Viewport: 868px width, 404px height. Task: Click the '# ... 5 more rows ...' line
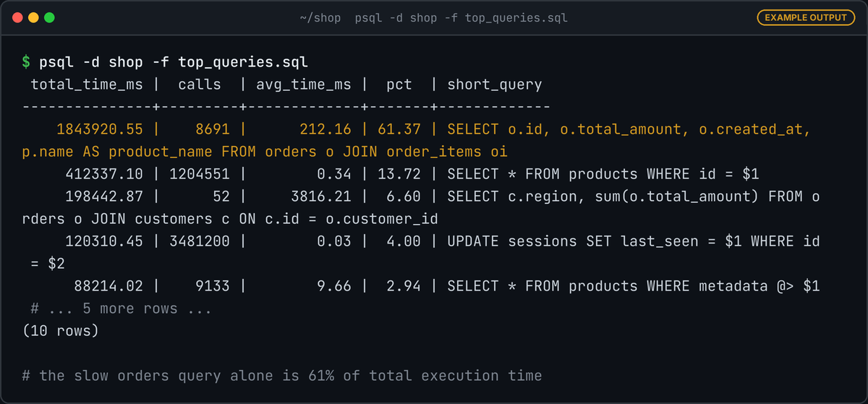tap(122, 309)
